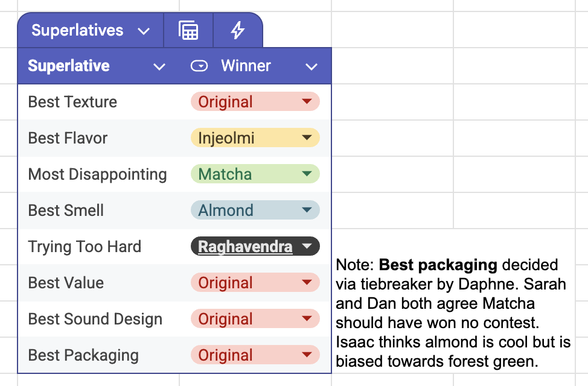Click the Raghavendra chip dropdown arrow
Screen dimensions: 588x386
point(307,247)
